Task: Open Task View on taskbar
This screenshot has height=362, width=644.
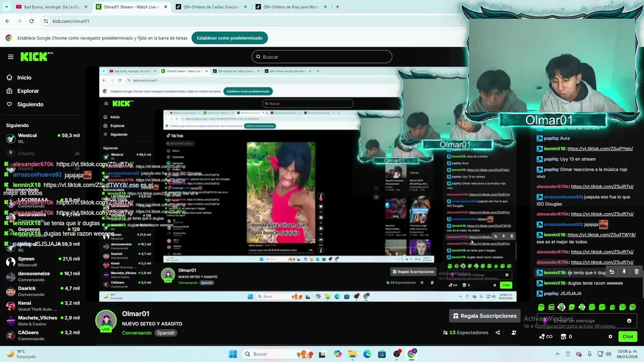Action: 322,354
